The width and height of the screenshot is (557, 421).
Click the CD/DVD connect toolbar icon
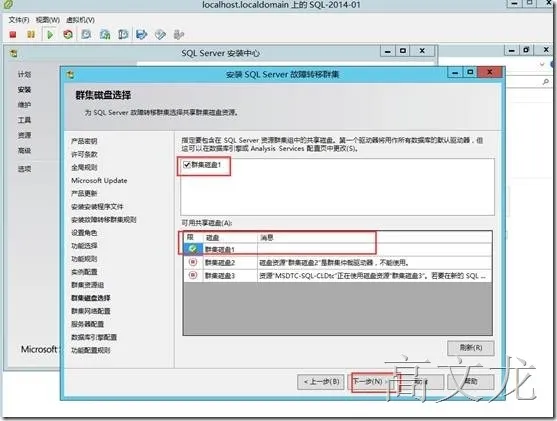click(160, 34)
